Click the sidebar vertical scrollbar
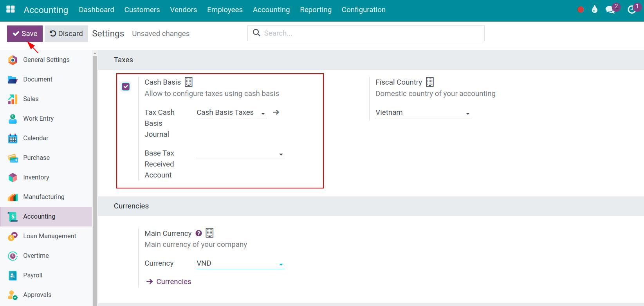644x306 pixels. (x=95, y=180)
